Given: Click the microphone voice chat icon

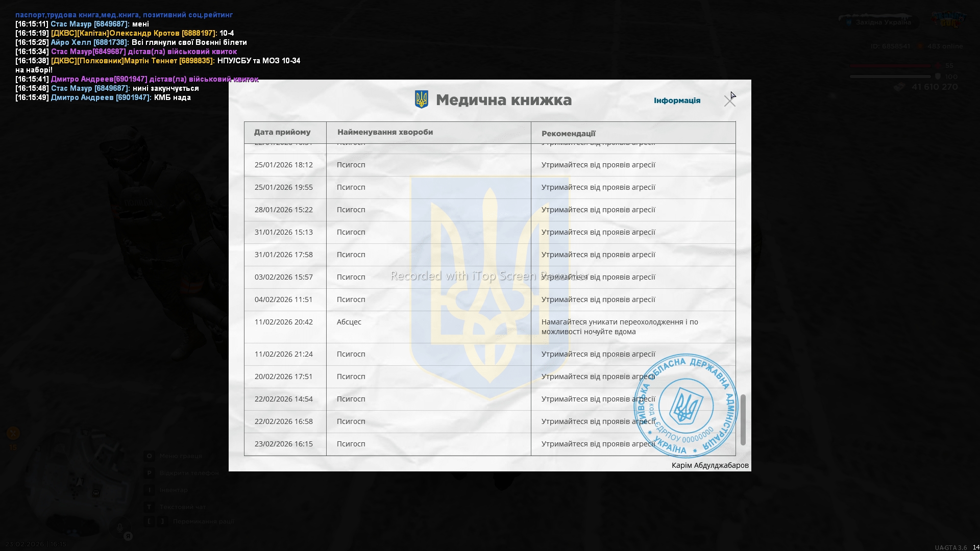Looking at the screenshot, I should point(119,528).
